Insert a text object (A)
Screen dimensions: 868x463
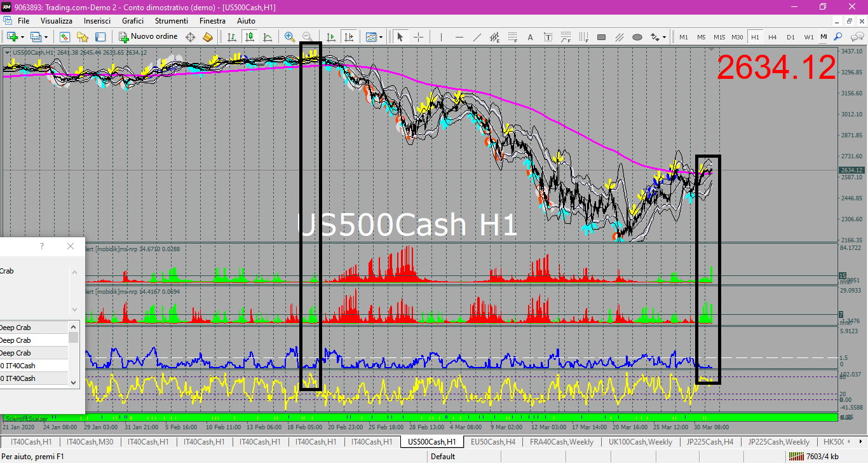pos(530,37)
